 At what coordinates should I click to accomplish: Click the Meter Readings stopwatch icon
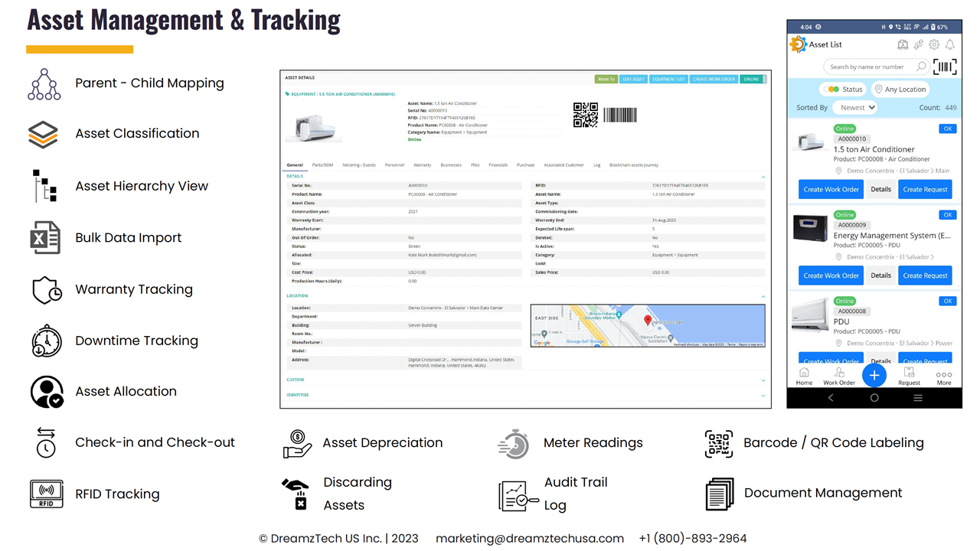click(514, 443)
